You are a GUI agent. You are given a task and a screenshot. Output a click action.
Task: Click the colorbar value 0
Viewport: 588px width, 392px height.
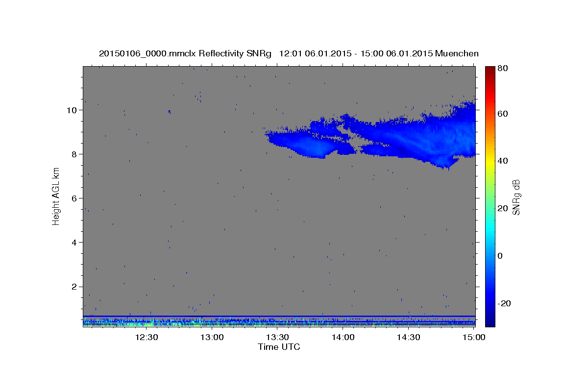coord(499,256)
